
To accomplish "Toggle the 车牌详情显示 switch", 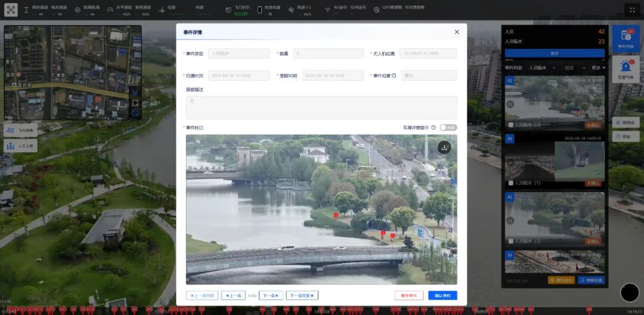I will (x=448, y=128).
